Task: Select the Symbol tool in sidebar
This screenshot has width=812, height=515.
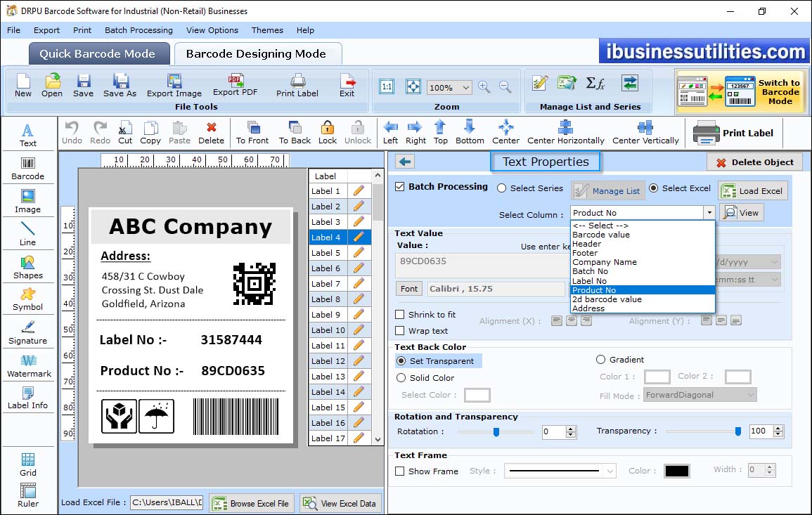Action: [28, 300]
